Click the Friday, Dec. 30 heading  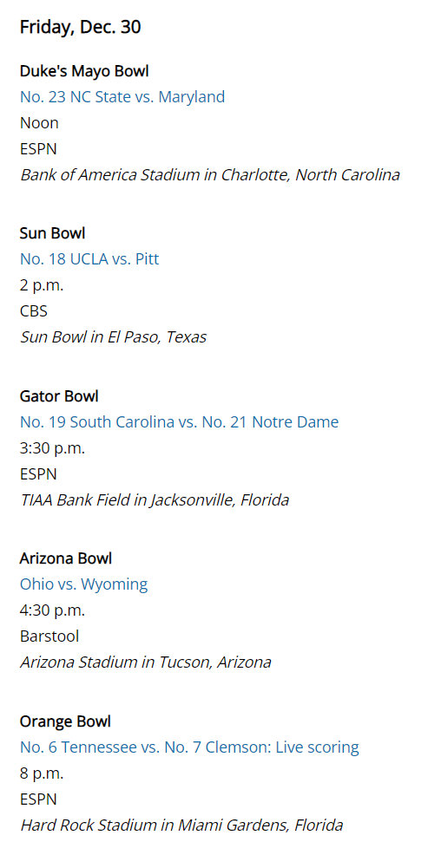point(81,27)
